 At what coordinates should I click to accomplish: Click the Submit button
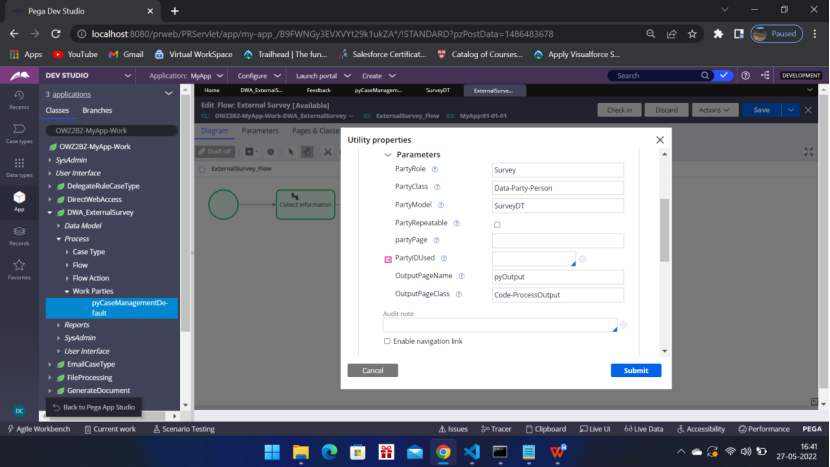(636, 371)
